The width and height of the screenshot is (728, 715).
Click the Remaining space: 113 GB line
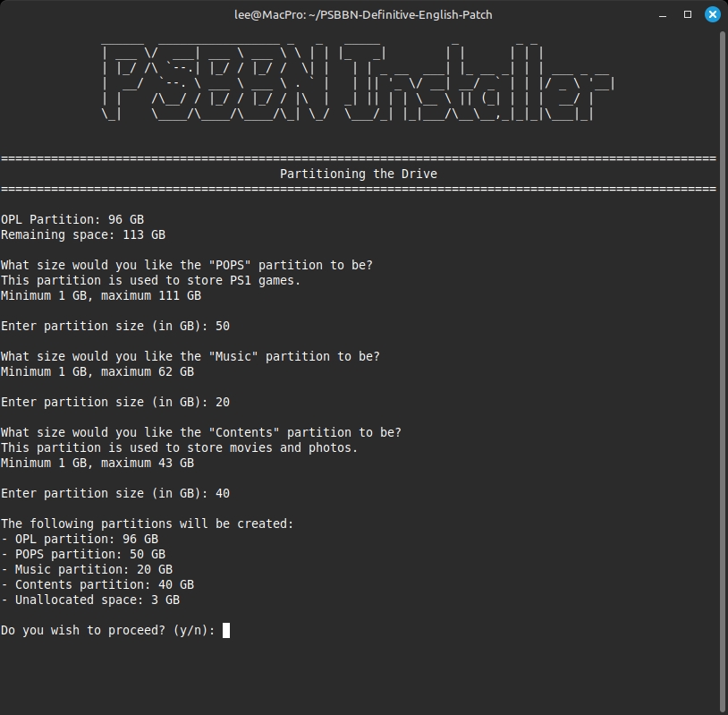(x=83, y=234)
